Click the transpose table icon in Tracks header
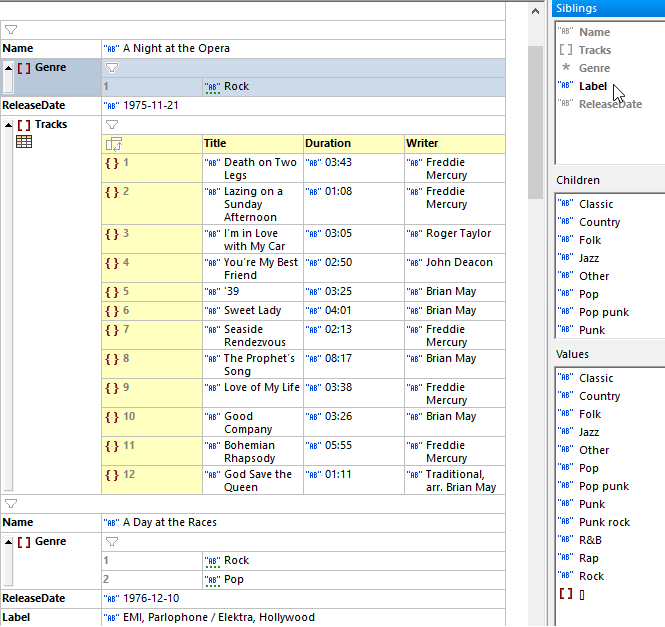Screen dimensions: 665x627 113,144
